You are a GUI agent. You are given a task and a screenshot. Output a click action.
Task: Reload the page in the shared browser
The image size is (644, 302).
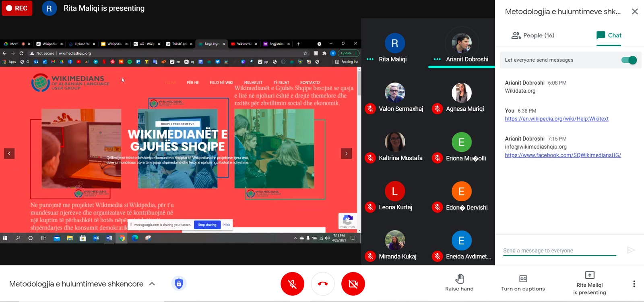pos(21,53)
